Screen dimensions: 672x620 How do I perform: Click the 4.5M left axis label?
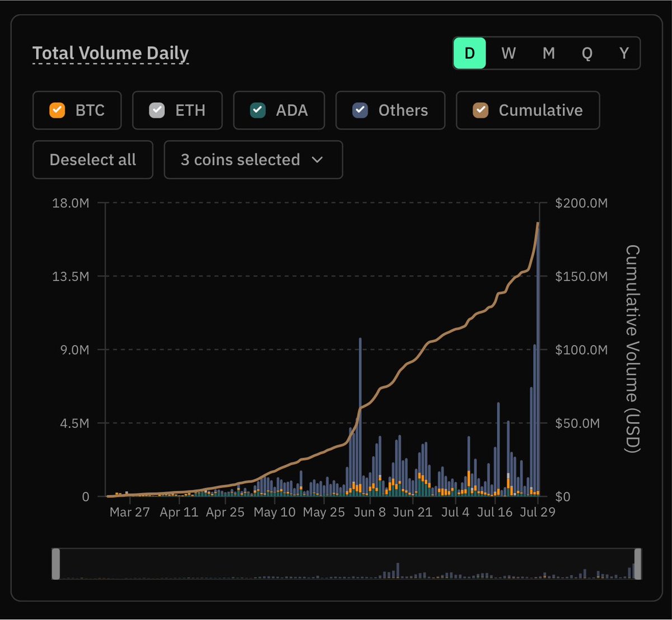[x=74, y=423]
